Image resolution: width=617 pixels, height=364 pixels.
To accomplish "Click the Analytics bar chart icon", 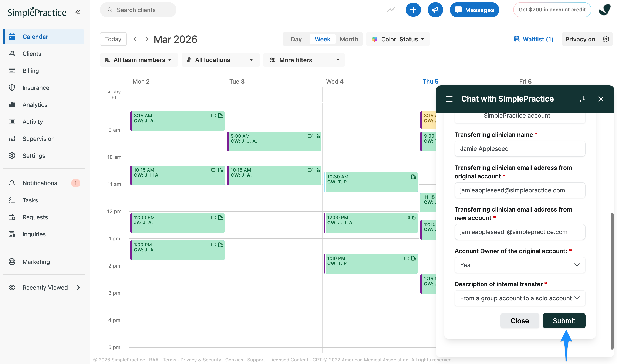I will pyautogui.click(x=12, y=105).
